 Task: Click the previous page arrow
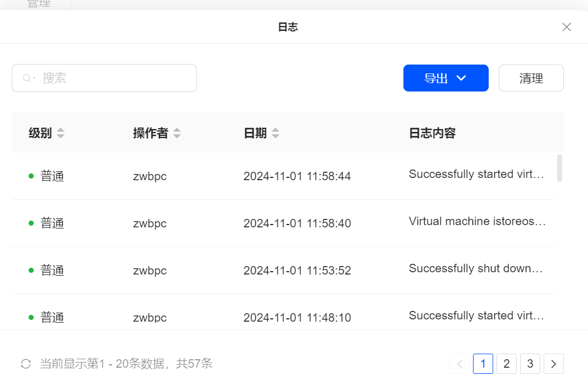click(x=460, y=364)
